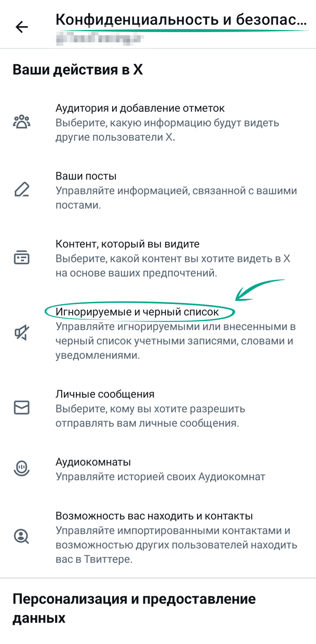Click the description under Аудитория about visible information
This screenshot has height=644, width=316.
167,130
